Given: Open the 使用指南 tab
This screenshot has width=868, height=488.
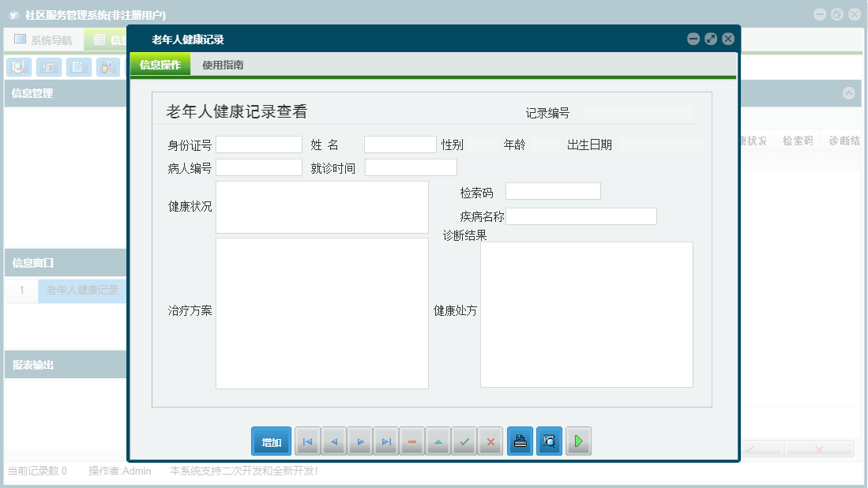Looking at the screenshot, I should (223, 65).
